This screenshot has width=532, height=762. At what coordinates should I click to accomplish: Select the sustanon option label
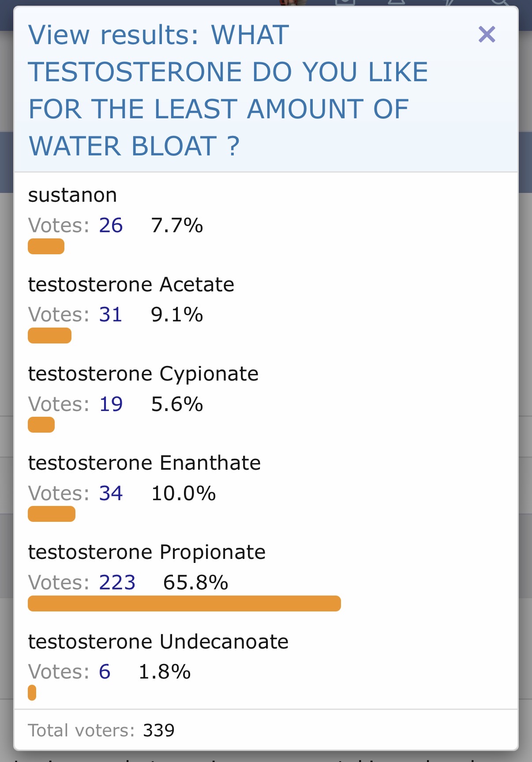pyautogui.click(x=72, y=195)
